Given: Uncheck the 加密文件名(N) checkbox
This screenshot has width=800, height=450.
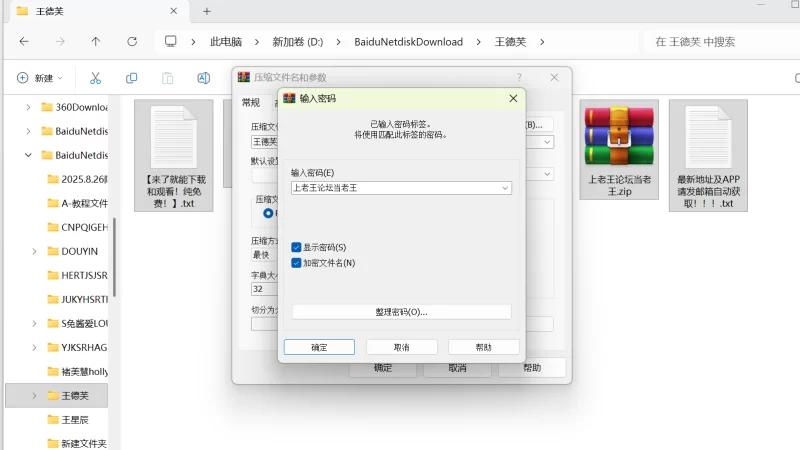Looking at the screenshot, I should [296, 263].
